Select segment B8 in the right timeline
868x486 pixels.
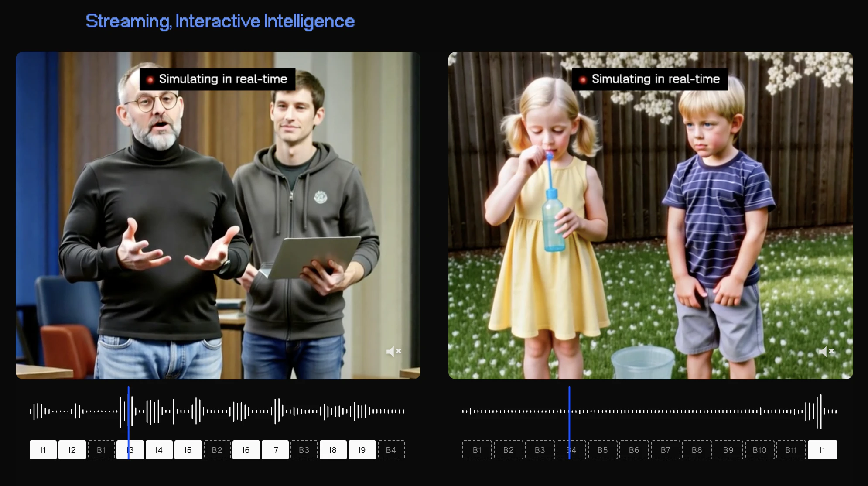[697, 450]
